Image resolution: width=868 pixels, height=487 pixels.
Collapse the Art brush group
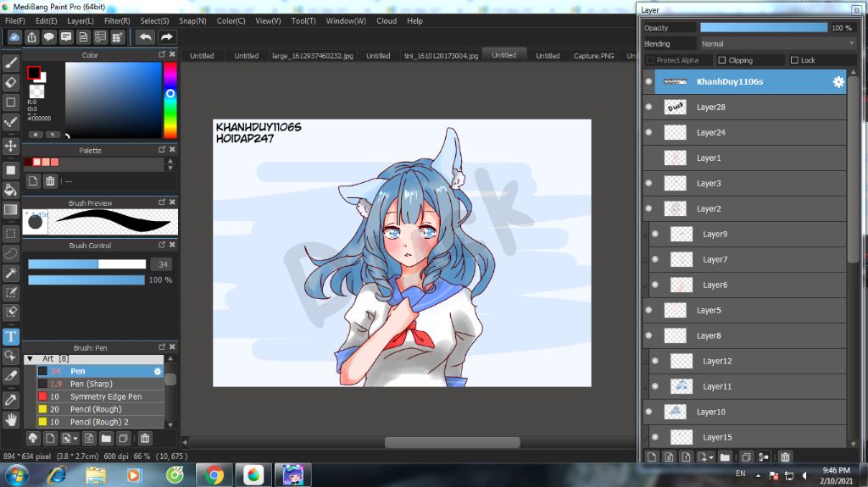pos(30,358)
